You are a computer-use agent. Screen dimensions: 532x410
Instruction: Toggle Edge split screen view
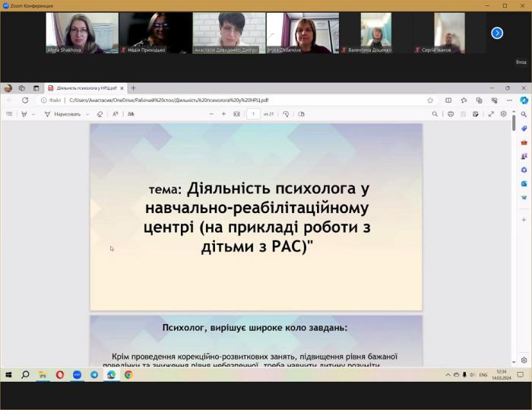[448, 100]
